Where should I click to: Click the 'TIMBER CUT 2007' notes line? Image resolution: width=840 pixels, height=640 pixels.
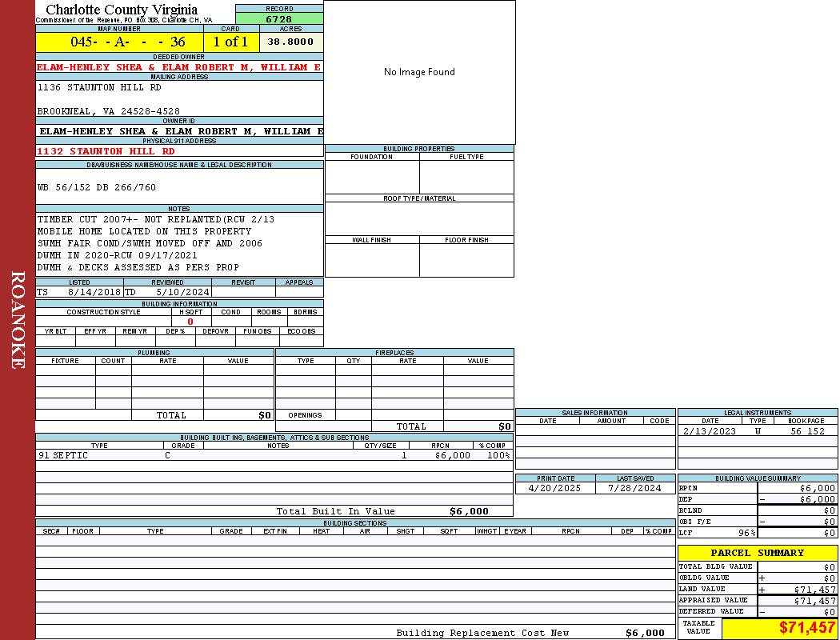coord(156,219)
